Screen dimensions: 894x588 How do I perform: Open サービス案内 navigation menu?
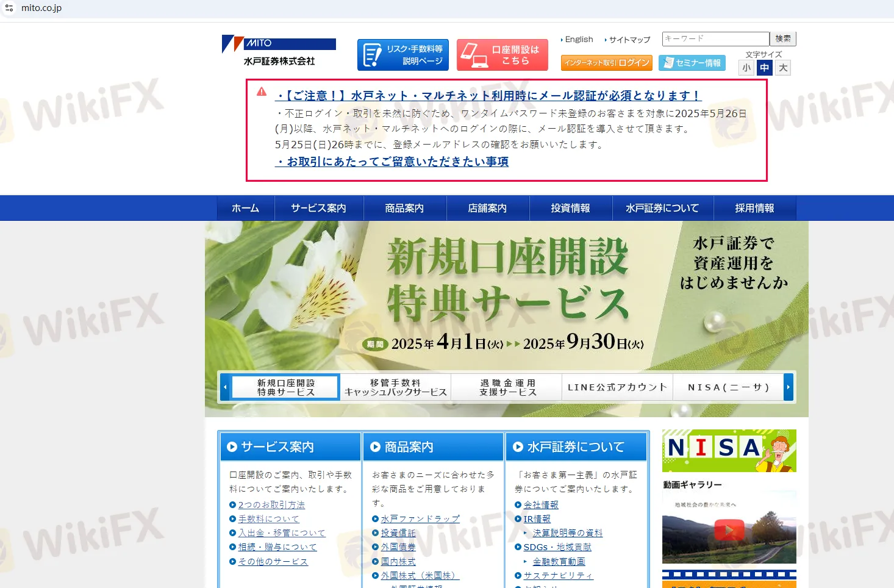pos(319,208)
